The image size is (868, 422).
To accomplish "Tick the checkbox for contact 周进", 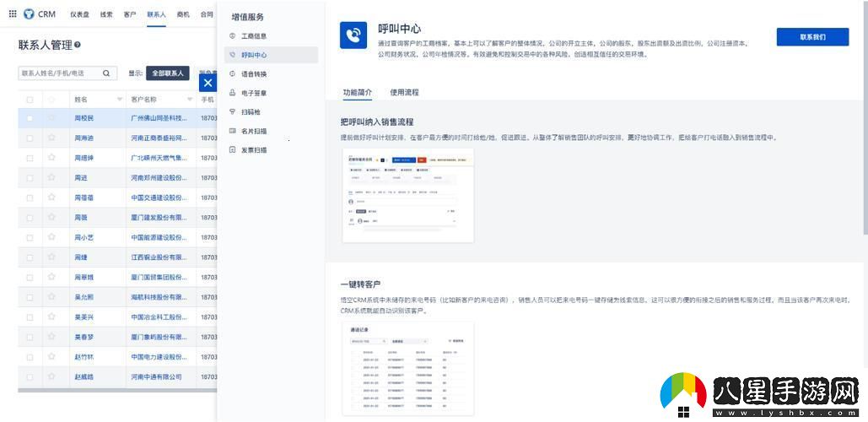I will pos(30,178).
